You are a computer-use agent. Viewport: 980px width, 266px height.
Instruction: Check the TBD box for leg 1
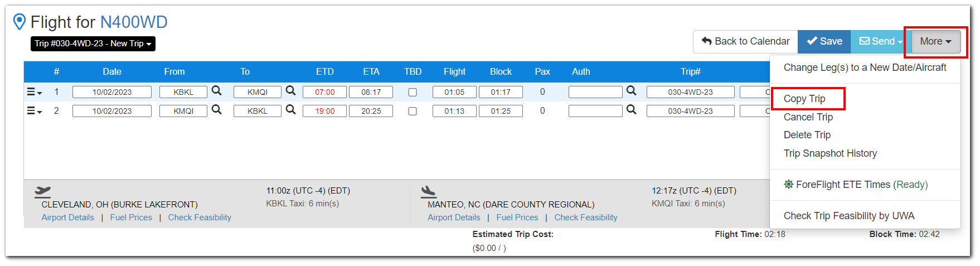pos(413,92)
